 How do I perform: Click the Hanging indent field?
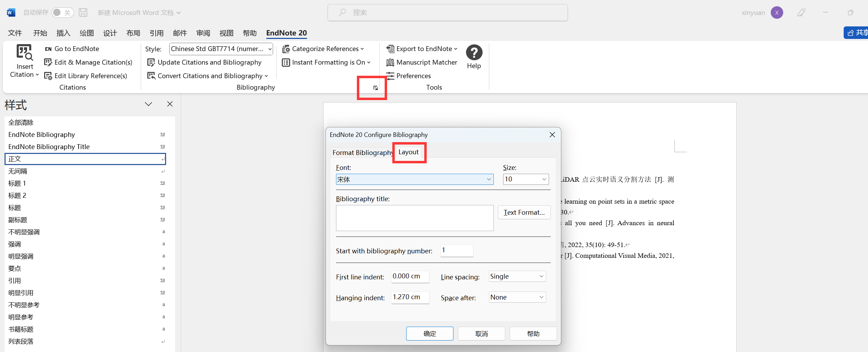coord(410,297)
